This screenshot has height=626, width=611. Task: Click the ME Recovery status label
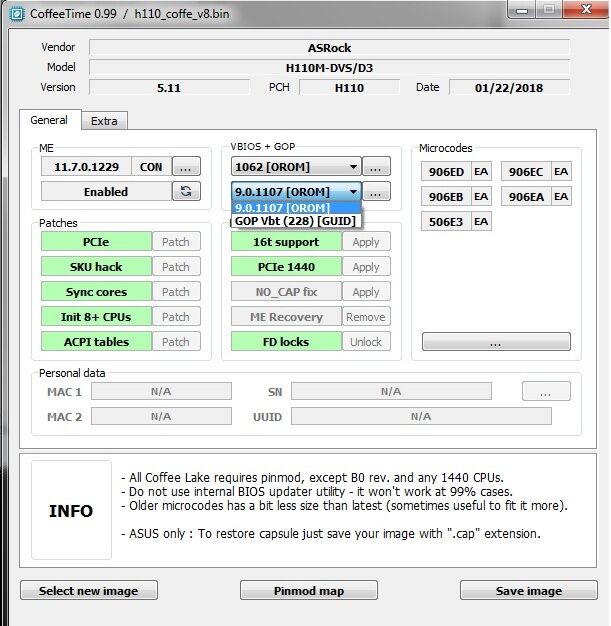coord(286,317)
